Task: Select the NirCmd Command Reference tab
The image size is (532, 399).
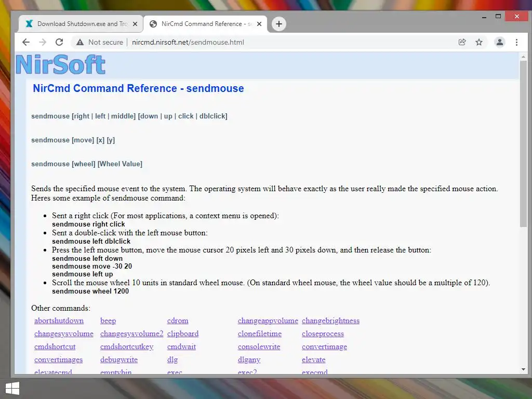Action: [205, 24]
